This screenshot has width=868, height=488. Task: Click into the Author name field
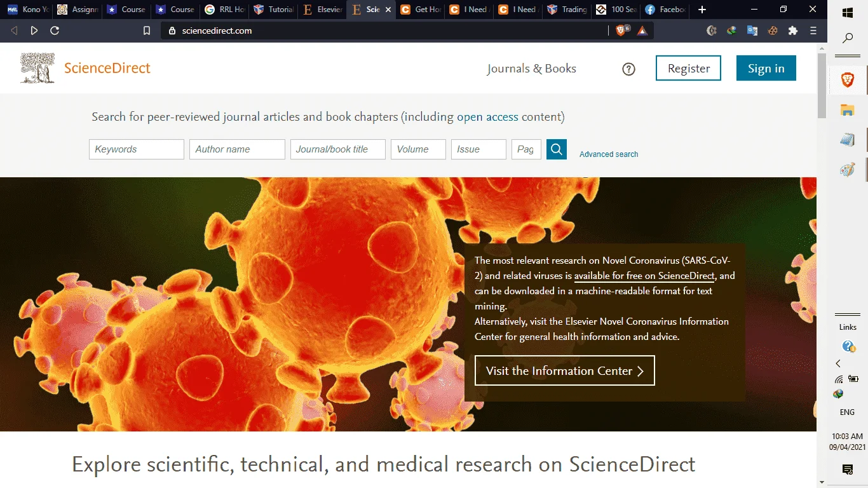click(x=237, y=149)
